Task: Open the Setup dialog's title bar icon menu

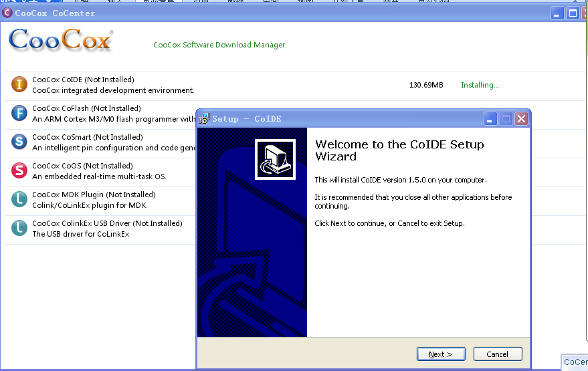Action: 205,119
